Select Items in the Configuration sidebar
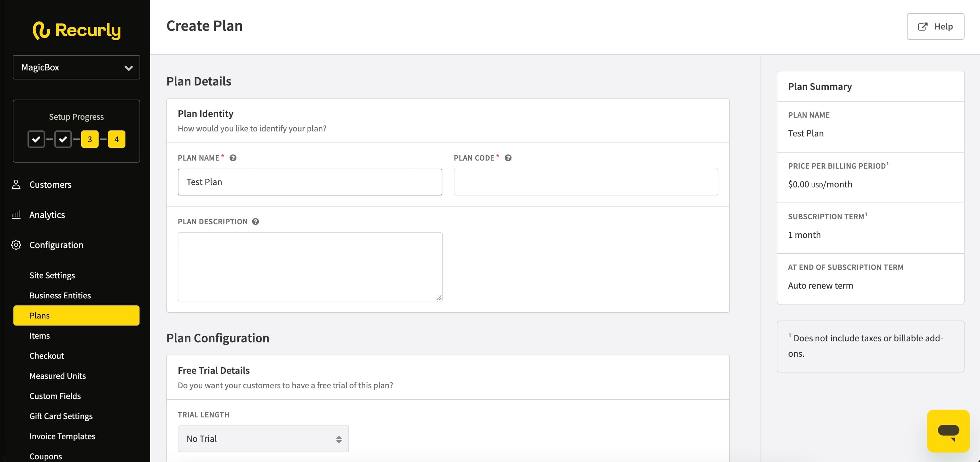This screenshot has width=980, height=462. (40, 335)
